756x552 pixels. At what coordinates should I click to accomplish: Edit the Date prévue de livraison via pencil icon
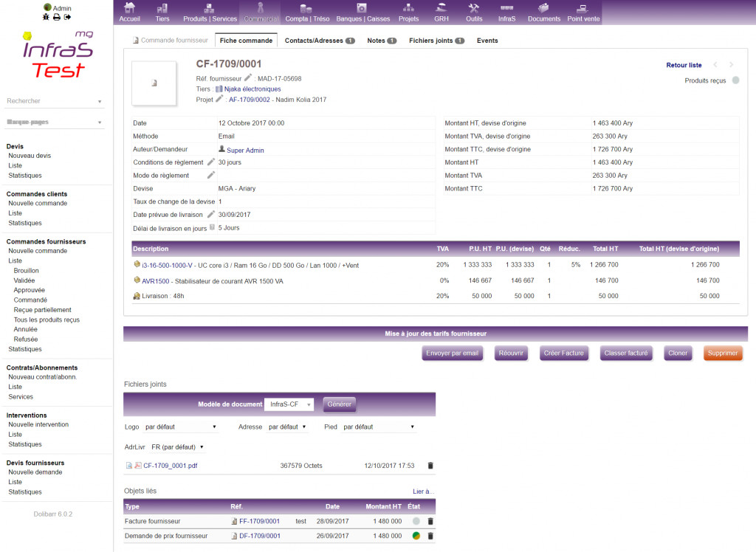210,214
